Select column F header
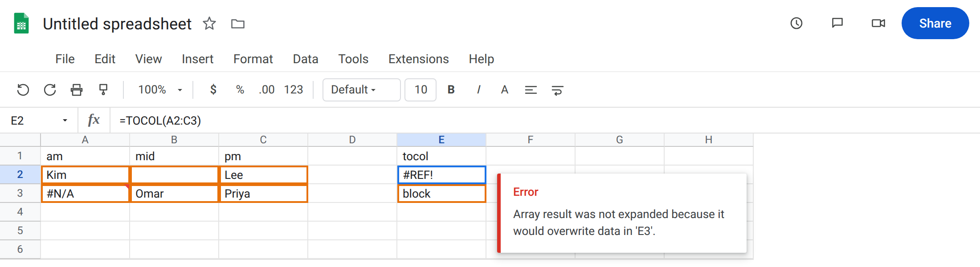Viewport: 980px width, 267px height. (531, 140)
